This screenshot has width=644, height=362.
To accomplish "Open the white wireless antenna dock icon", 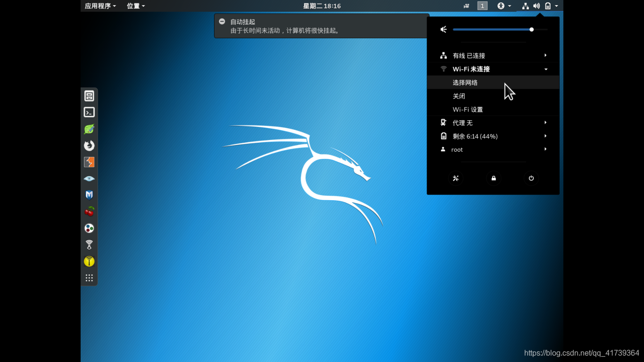I will (x=89, y=245).
